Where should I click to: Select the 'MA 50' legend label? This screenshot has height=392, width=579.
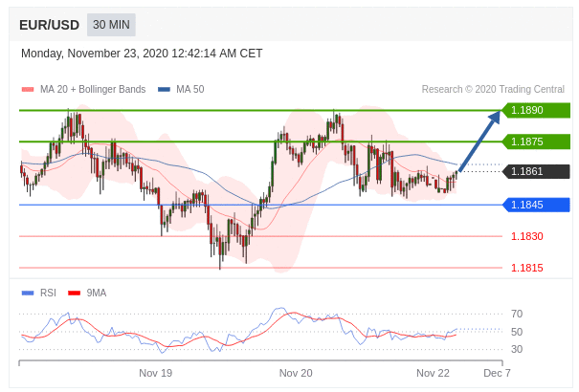[190, 89]
